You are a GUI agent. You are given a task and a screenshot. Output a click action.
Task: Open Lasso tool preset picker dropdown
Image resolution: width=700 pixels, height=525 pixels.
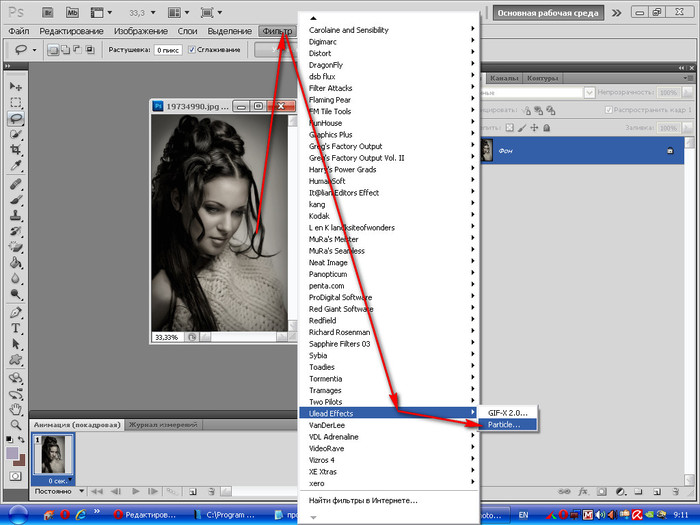(34, 50)
